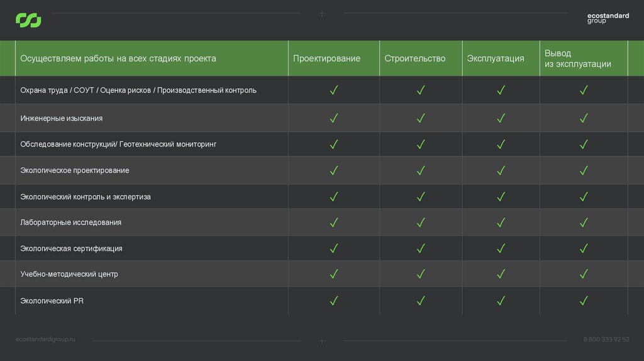Viewport: 644px width, 361px height.
Task: Select the Проектирование column header
Action: 326,58
